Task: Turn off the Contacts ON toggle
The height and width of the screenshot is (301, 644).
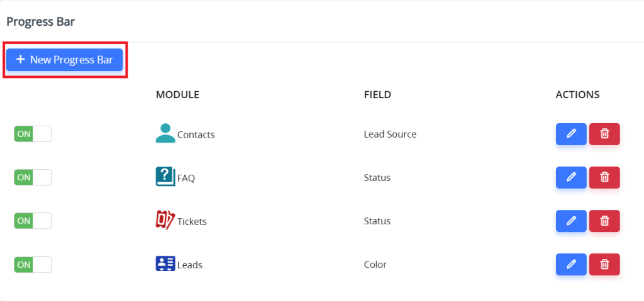Action: click(33, 134)
